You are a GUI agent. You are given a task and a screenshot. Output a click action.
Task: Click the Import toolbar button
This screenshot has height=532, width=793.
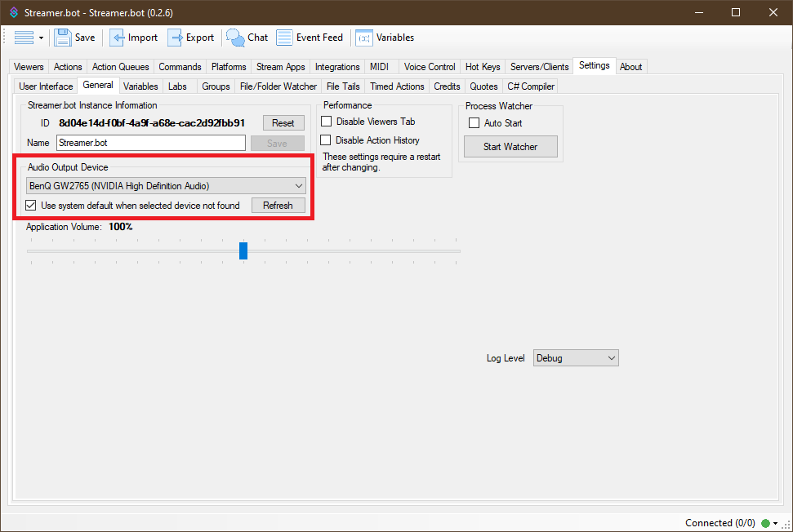[x=133, y=38]
